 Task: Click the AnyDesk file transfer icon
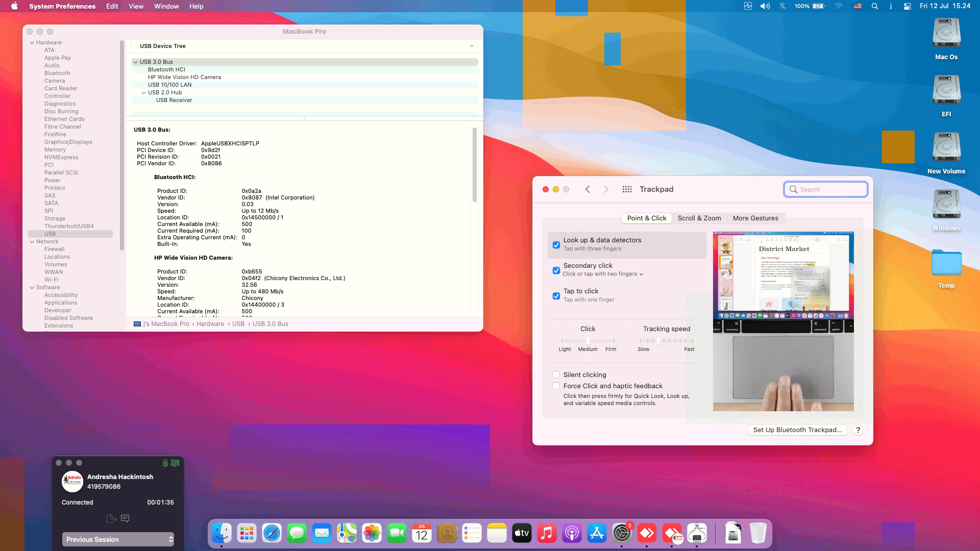click(x=111, y=518)
